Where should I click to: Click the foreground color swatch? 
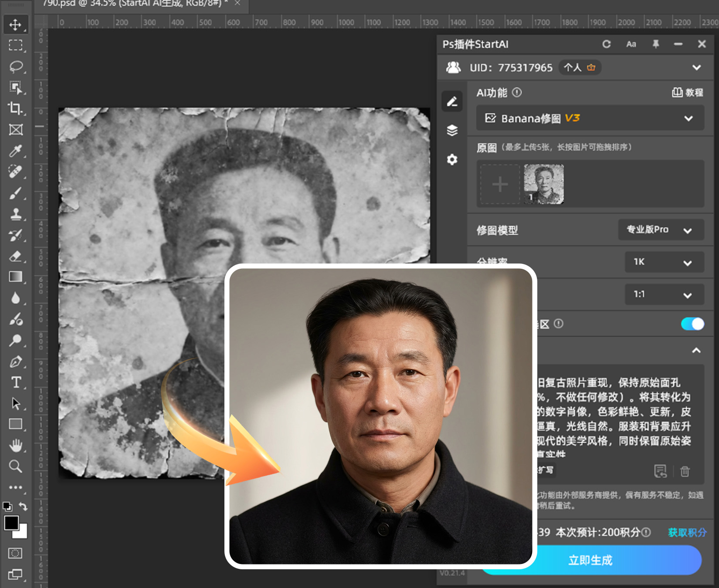[11, 522]
